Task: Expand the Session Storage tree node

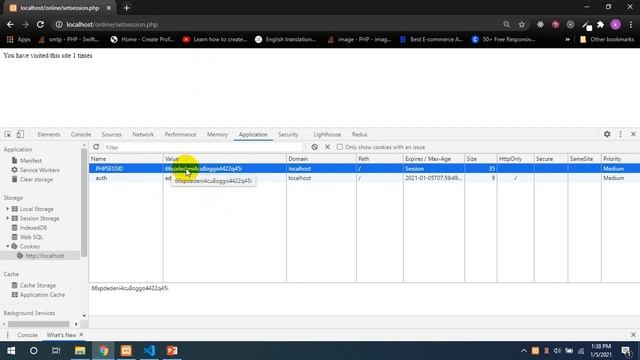Action: [x=7, y=218]
